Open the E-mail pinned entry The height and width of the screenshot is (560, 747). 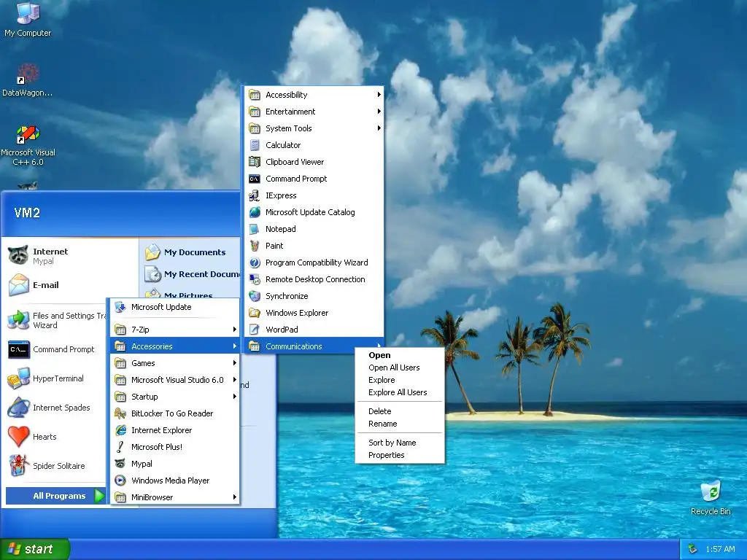71,285
